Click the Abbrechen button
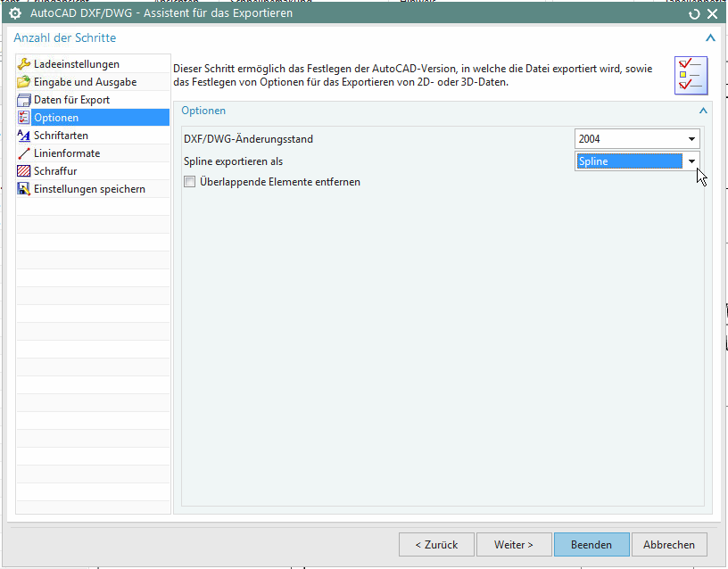Image resolution: width=728 pixels, height=569 pixels. coord(669,544)
